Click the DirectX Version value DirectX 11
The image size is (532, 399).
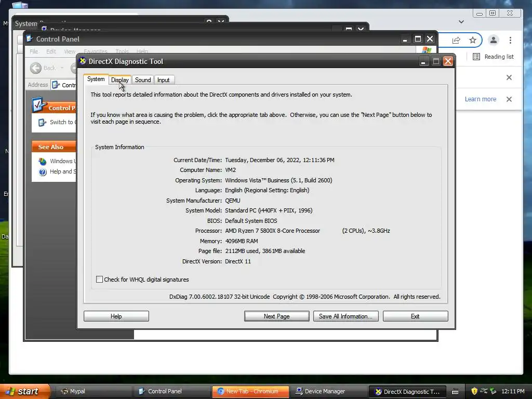point(238,261)
